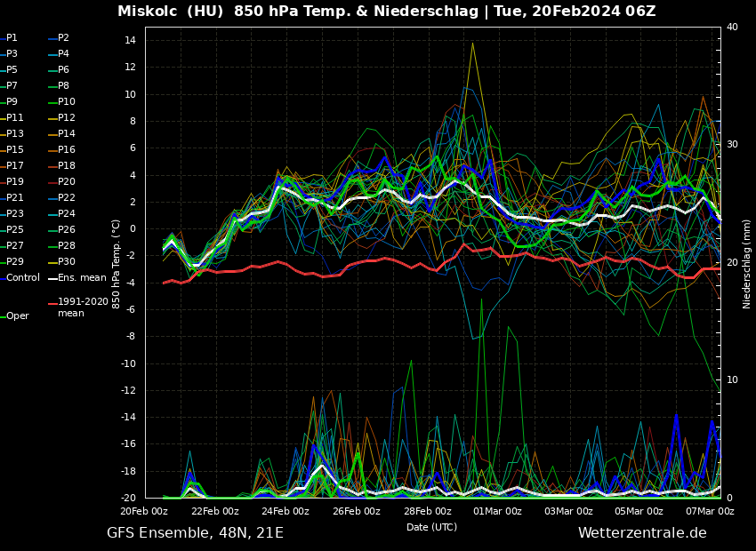Toggle the Oper run legend entry
This screenshot has width=756, height=551.
tap(17, 316)
